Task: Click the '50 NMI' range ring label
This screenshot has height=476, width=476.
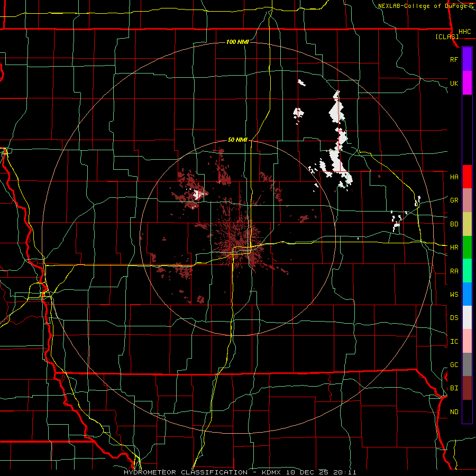Action: tap(237, 140)
